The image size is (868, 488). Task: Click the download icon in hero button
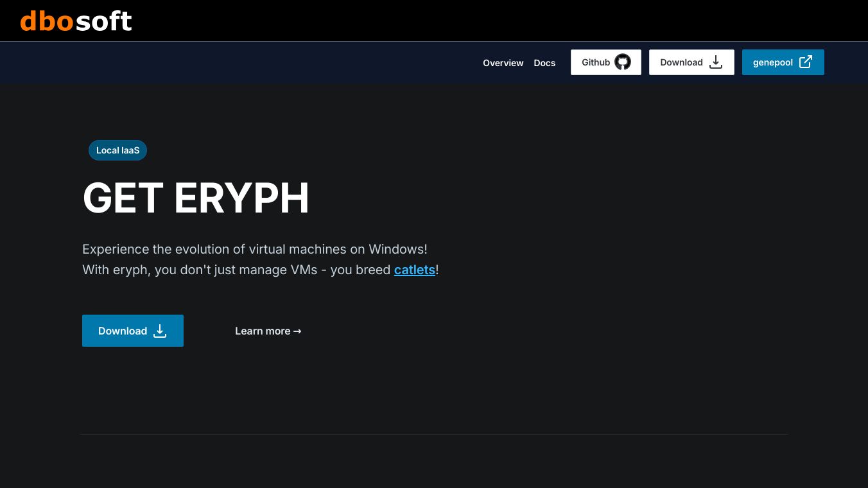click(x=160, y=331)
